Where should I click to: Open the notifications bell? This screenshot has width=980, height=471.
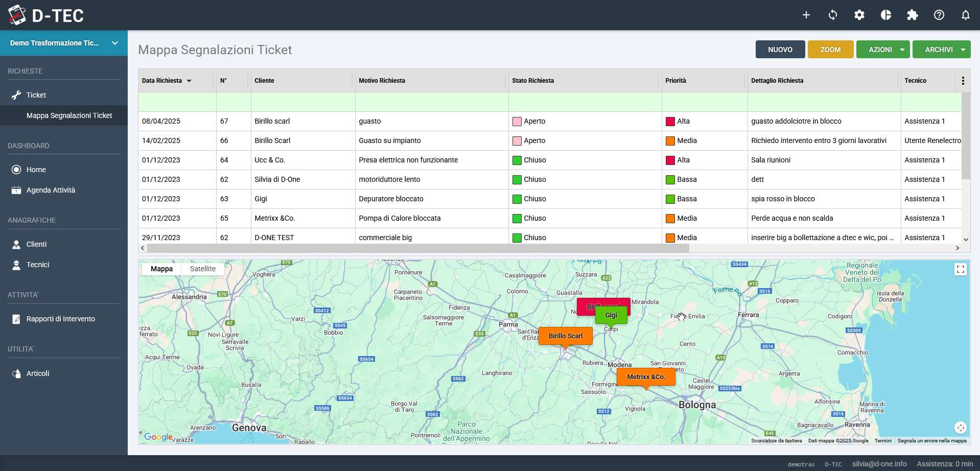click(966, 15)
